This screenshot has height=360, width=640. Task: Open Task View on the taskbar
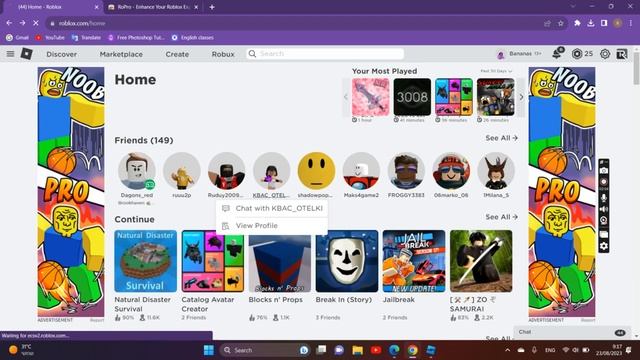322,350
